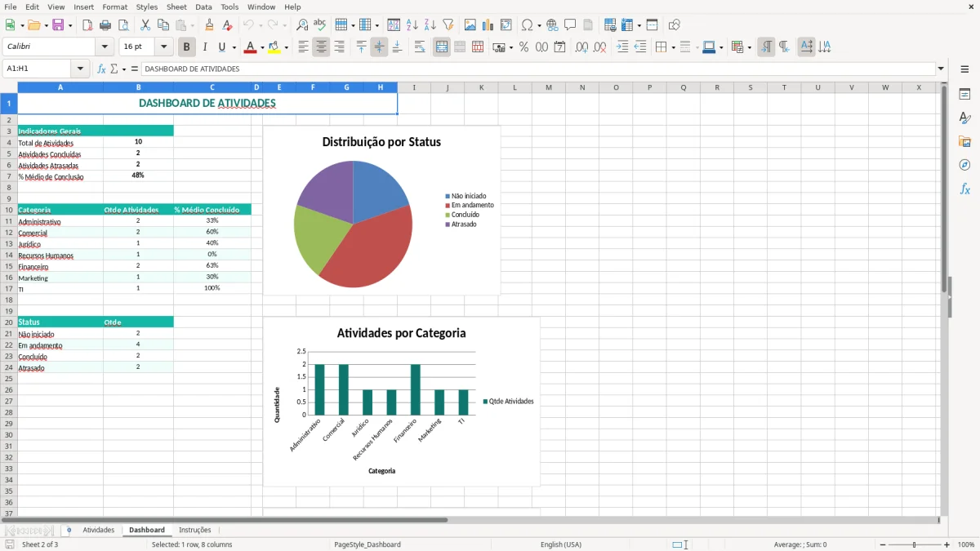The width and height of the screenshot is (980, 551).
Task: Open the Font Name dropdown
Action: (105, 47)
